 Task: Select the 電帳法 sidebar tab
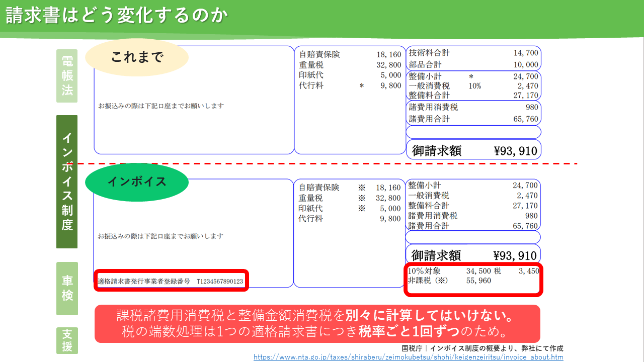click(67, 76)
